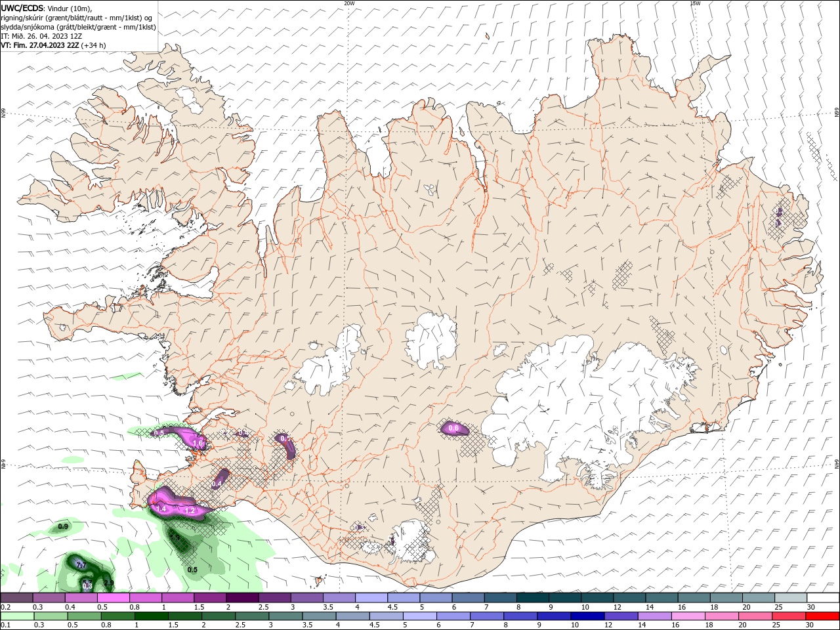840x630 pixels.
Task: Click the crosshatched area in northeast highlands
Action: click(x=623, y=275)
